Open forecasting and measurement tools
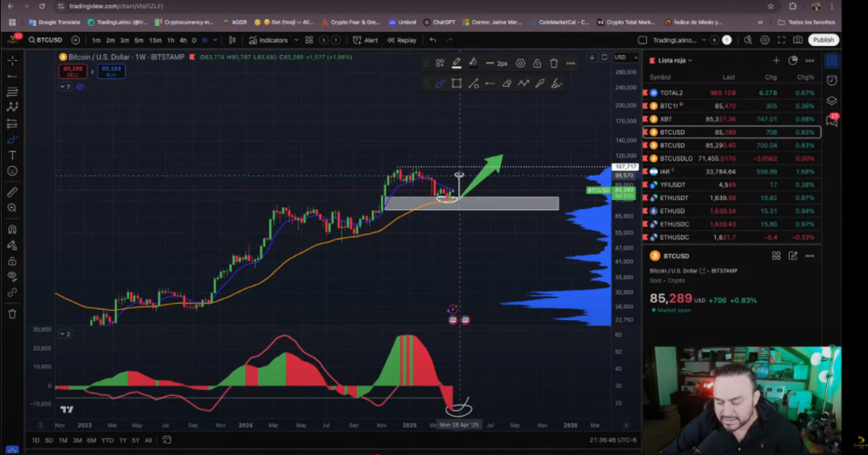Image resolution: width=868 pixels, height=455 pixels. [13, 123]
